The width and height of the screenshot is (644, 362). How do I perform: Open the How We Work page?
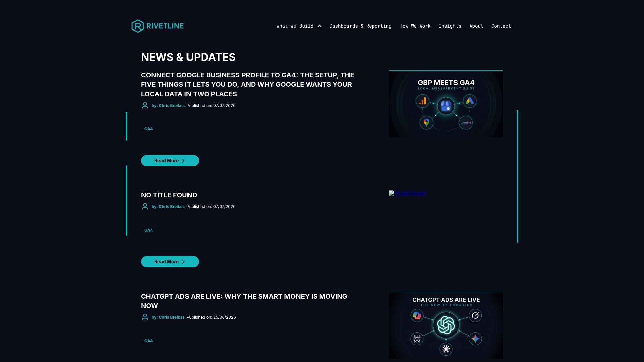click(415, 26)
